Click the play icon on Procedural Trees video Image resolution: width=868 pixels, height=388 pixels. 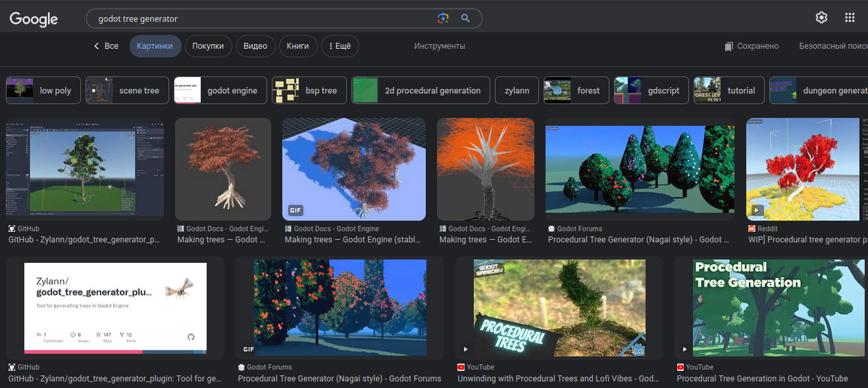pos(465,349)
